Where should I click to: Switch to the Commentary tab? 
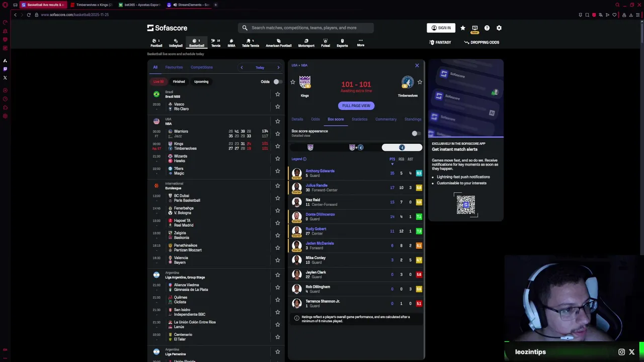tap(386, 119)
